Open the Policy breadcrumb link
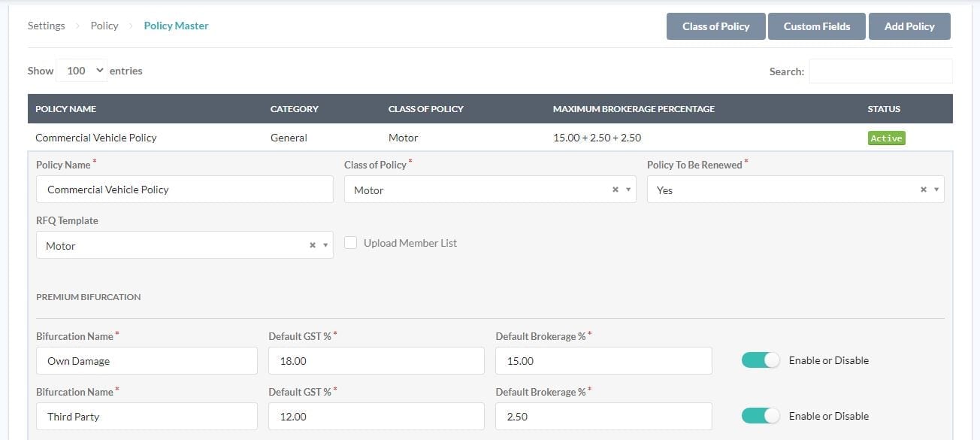This screenshot has width=980, height=440. [x=104, y=25]
